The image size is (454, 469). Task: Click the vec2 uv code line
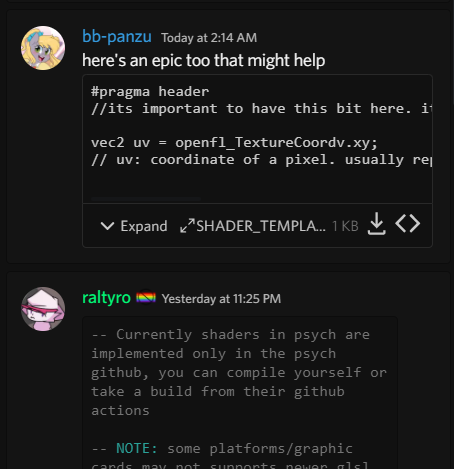click(234, 143)
